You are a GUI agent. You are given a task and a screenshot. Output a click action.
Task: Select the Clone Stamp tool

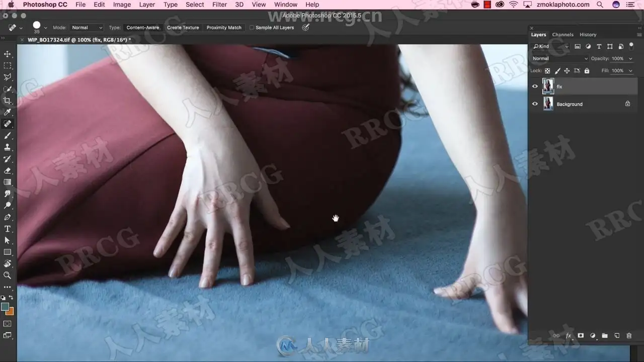[x=8, y=147]
